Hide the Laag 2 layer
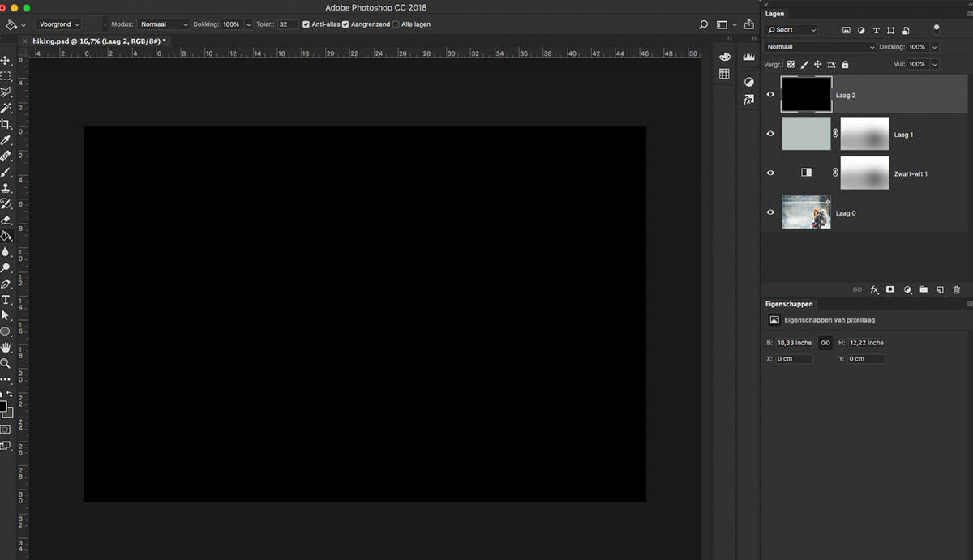Image resolution: width=973 pixels, height=560 pixels. (770, 95)
